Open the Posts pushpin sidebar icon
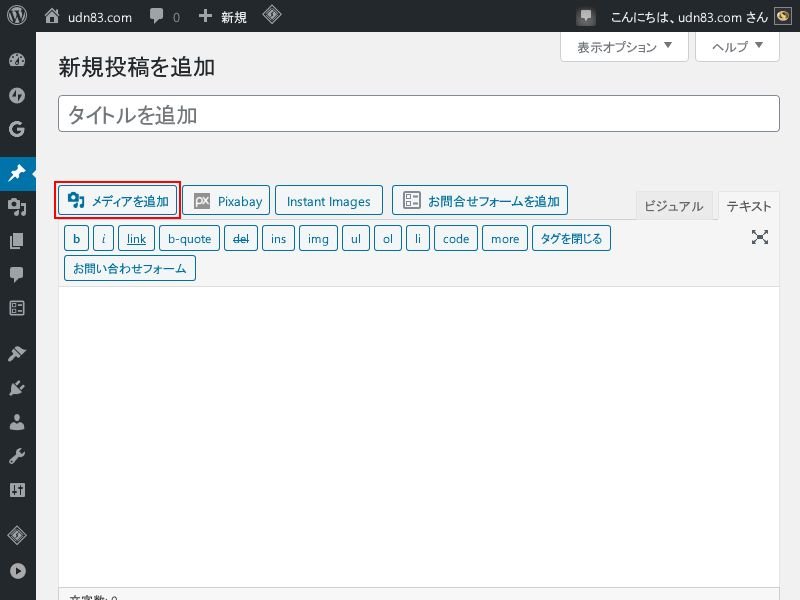800x600 pixels. (x=17, y=173)
